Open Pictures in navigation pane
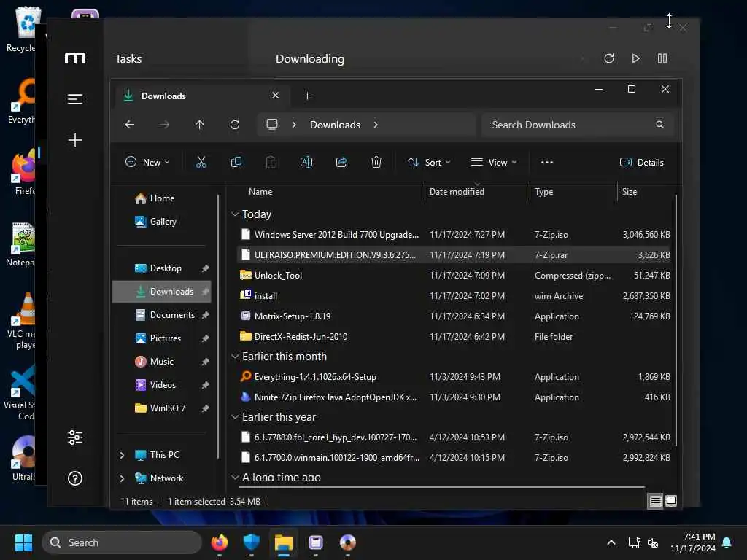Screen dimensions: 747x560 point(162,338)
